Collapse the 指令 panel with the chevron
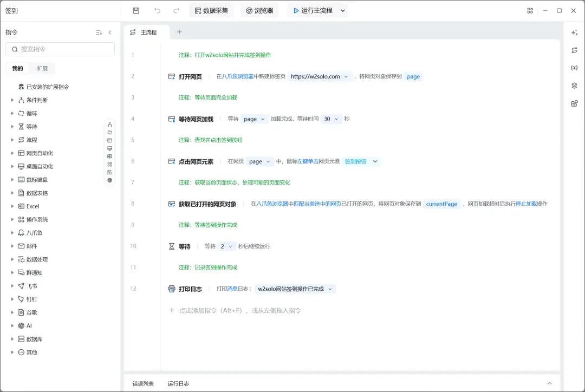Screen dimensions: 585x392 click(x=110, y=32)
